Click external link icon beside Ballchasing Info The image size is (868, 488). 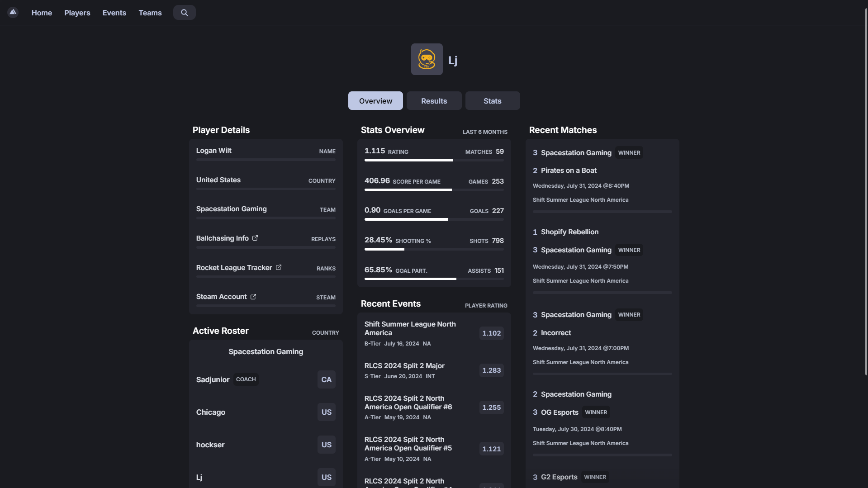tap(255, 238)
